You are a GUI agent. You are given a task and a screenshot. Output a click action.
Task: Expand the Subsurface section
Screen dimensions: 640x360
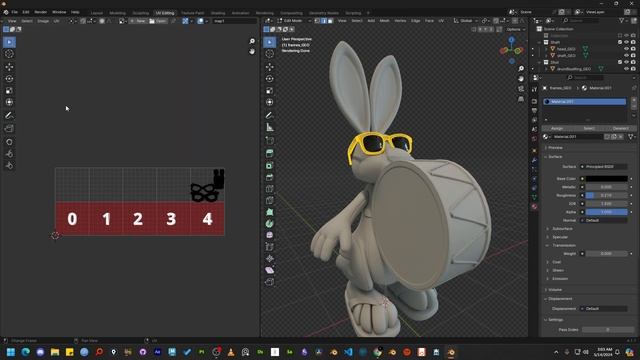[x=562, y=229]
